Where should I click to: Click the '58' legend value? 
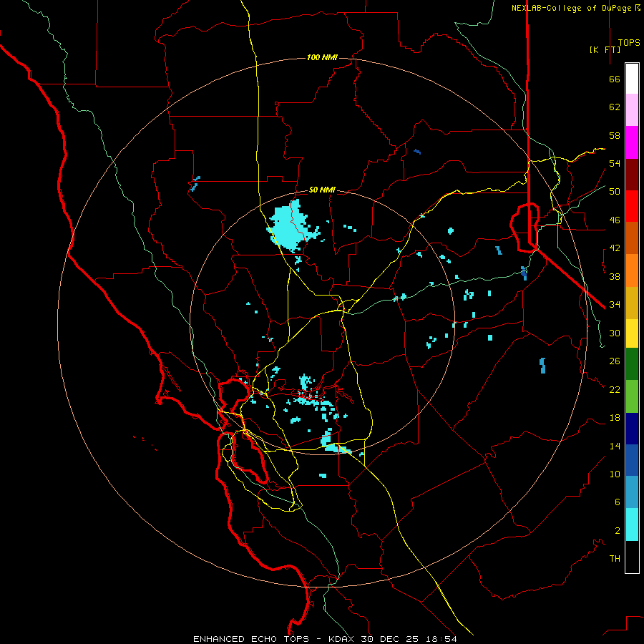point(615,135)
